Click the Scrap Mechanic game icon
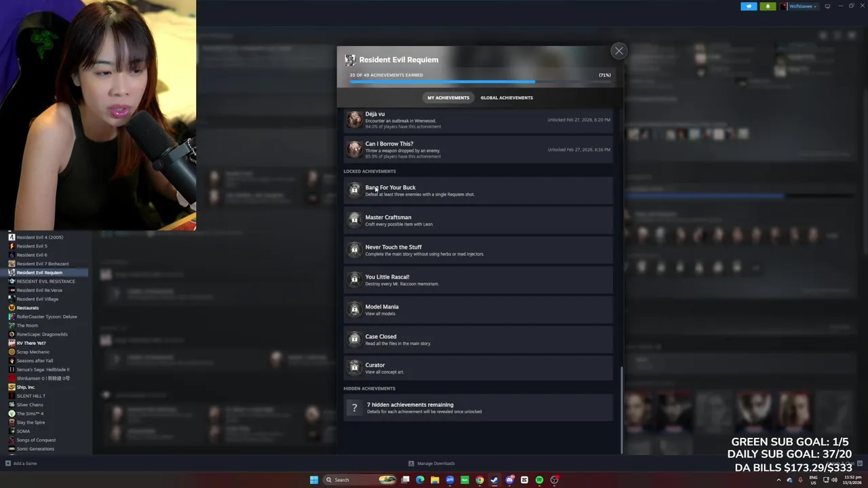The height and width of the screenshot is (488, 868). [x=12, y=352]
